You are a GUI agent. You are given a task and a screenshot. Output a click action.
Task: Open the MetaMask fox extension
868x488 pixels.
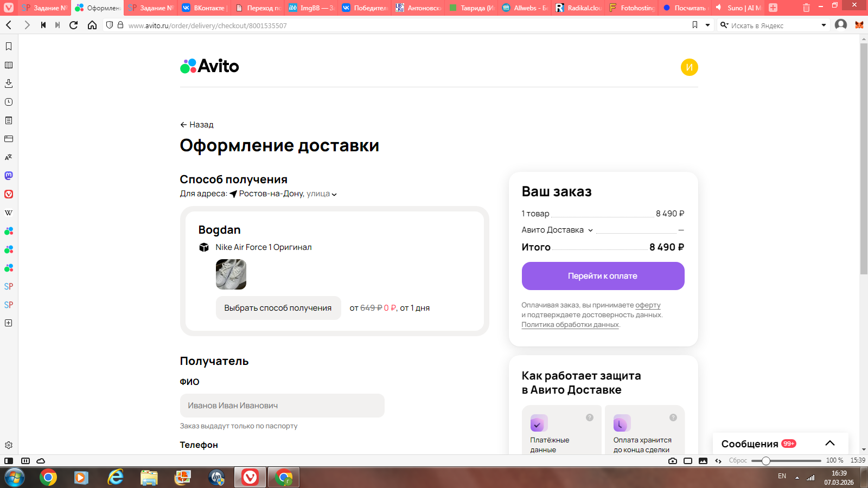(x=859, y=25)
